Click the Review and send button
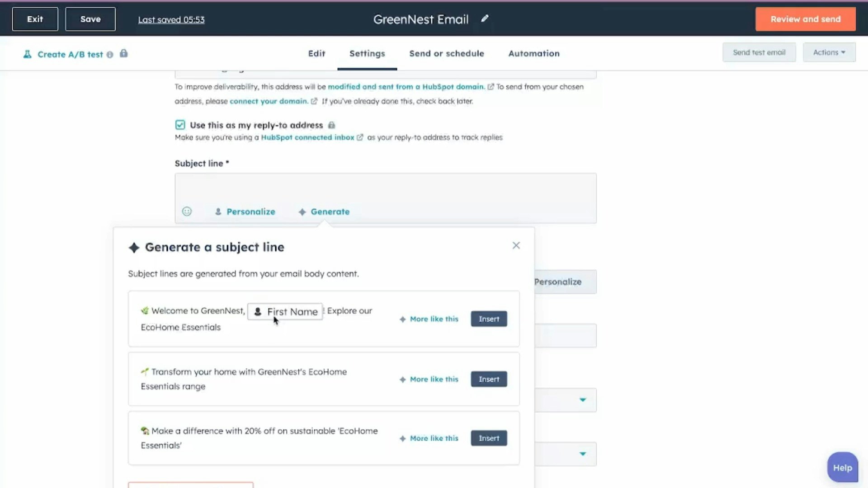Image resolution: width=868 pixels, height=488 pixels. [805, 19]
